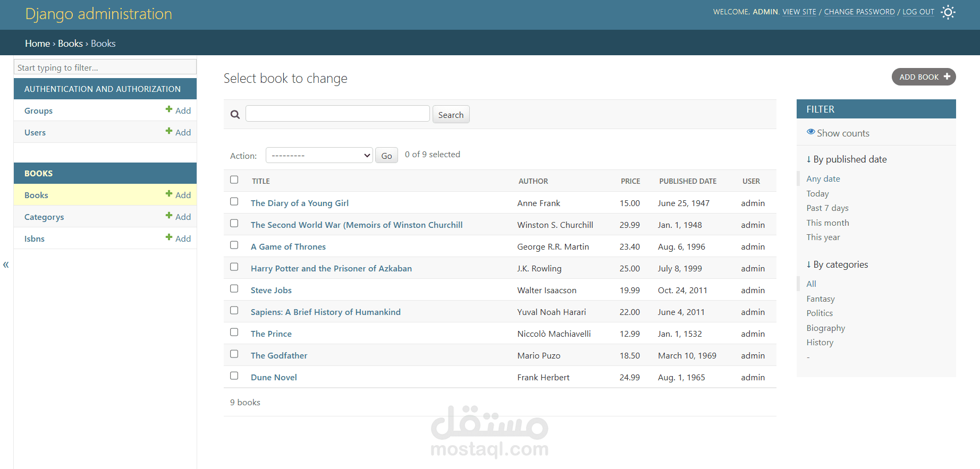Select the A Game of Thrones checkbox
Image resolution: width=980 pixels, height=469 pixels.
[234, 245]
